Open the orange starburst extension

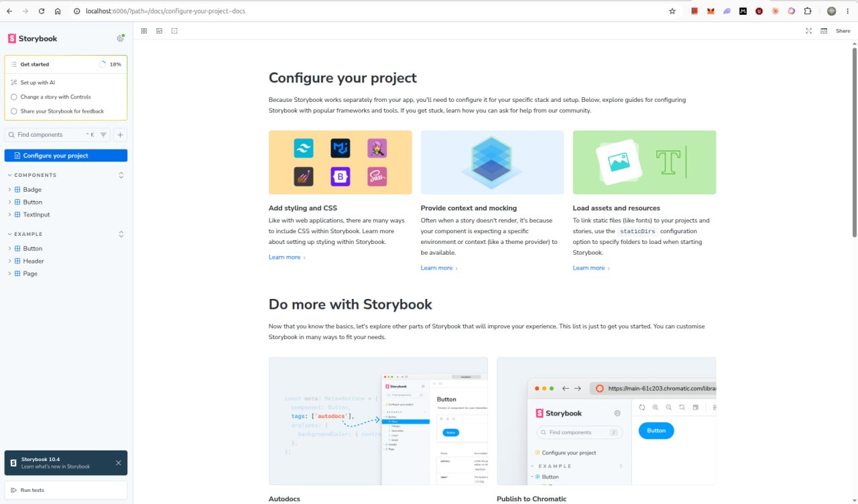click(x=775, y=11)
